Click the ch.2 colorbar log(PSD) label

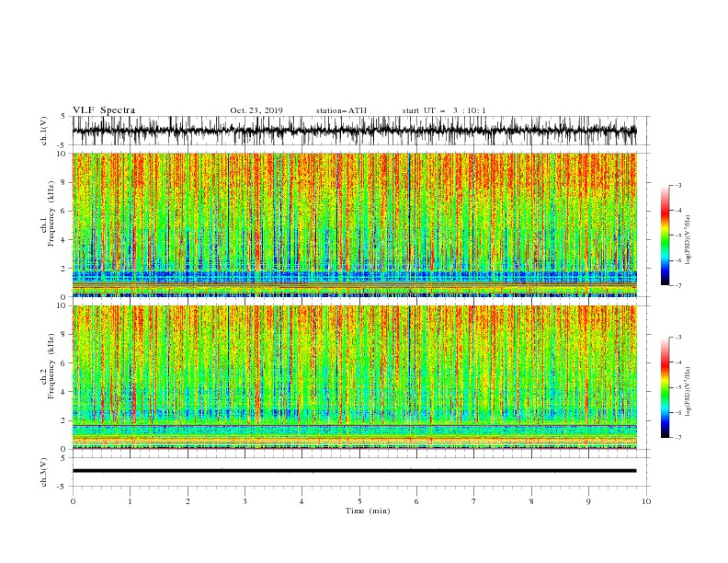(688, 392)
